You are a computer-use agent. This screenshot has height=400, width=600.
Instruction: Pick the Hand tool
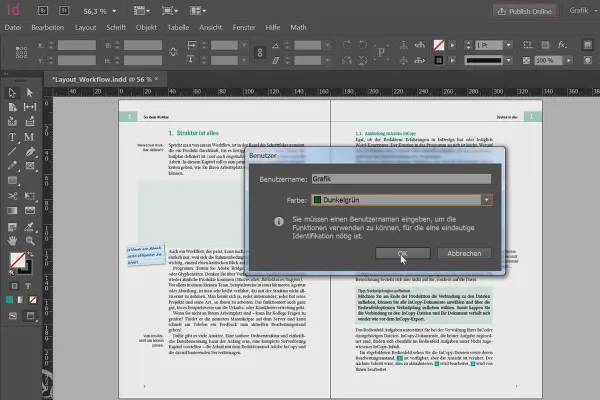point(11,241)
